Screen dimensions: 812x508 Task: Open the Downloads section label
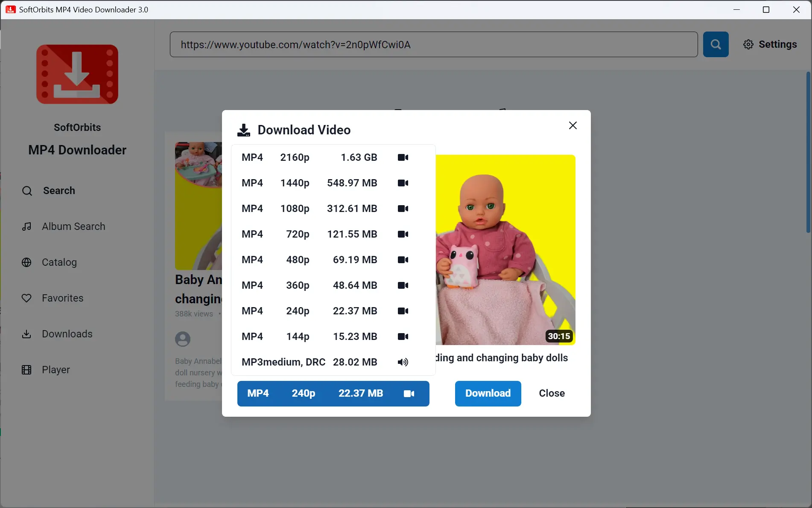click(67, 334)
